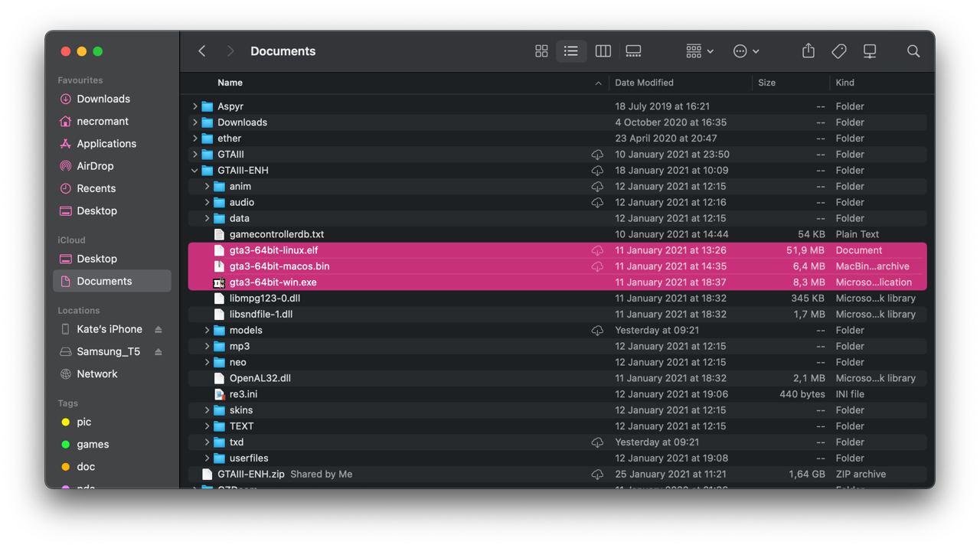Select libsndfile-1.dll file
This screenshot has width=980, height=548.
tap(557, 315)
